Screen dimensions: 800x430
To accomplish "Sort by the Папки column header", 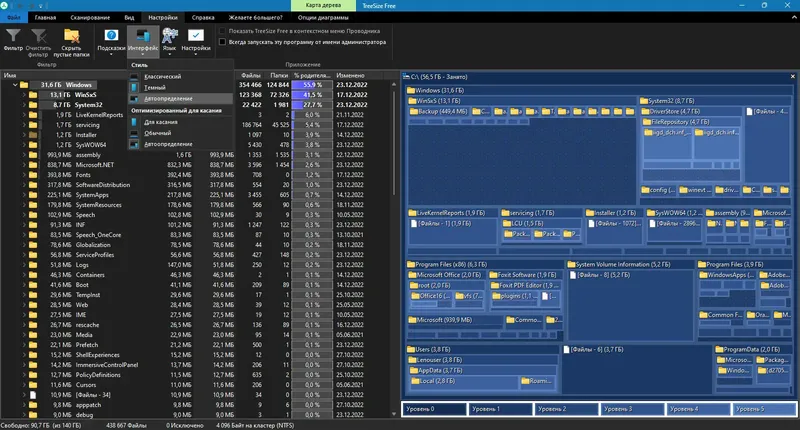I will point(279,75).
